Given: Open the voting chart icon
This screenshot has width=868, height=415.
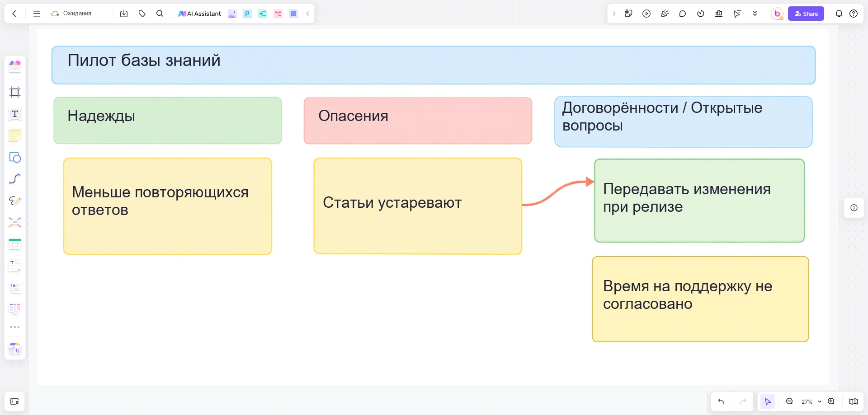Looking at the screenshot, I should 719,14.
